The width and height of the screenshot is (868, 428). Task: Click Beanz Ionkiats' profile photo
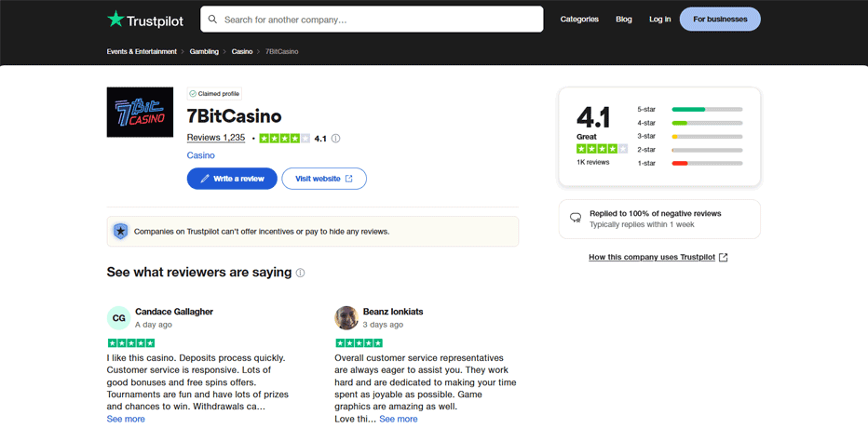click(346, 318)
